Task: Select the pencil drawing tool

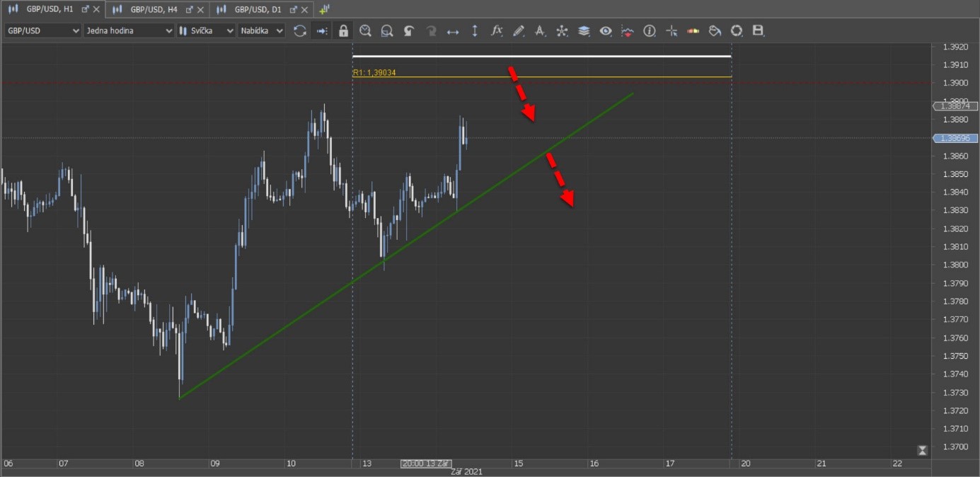Action: [519, 30]
